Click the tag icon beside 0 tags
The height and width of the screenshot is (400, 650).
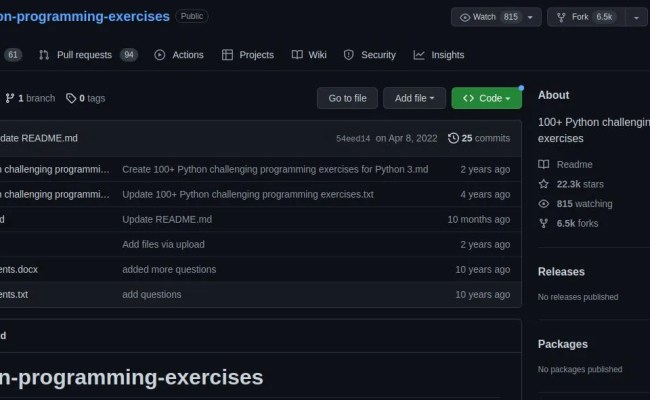[x=71, y=98]
